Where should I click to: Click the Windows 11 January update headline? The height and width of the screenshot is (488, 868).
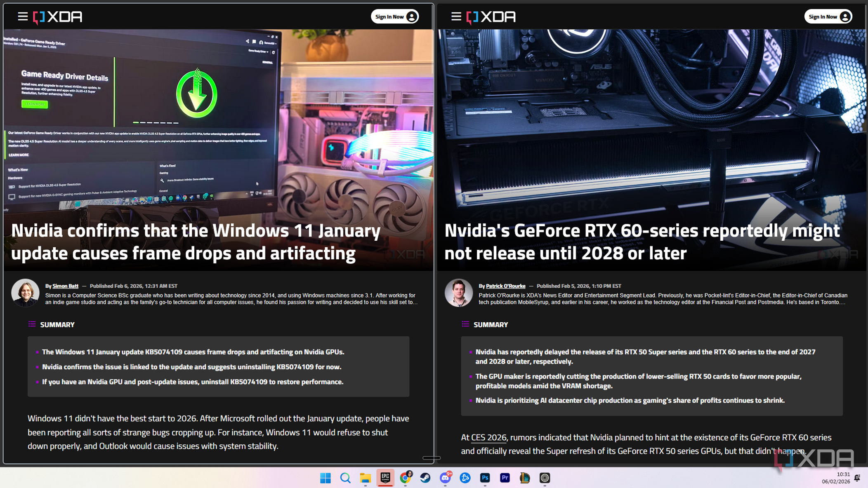(196, 242)
